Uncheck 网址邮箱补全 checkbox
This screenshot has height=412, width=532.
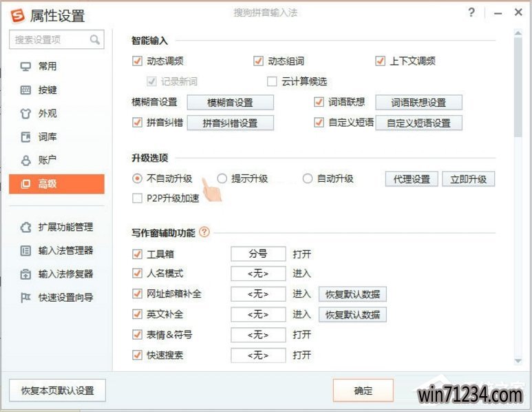pos(137,293)
